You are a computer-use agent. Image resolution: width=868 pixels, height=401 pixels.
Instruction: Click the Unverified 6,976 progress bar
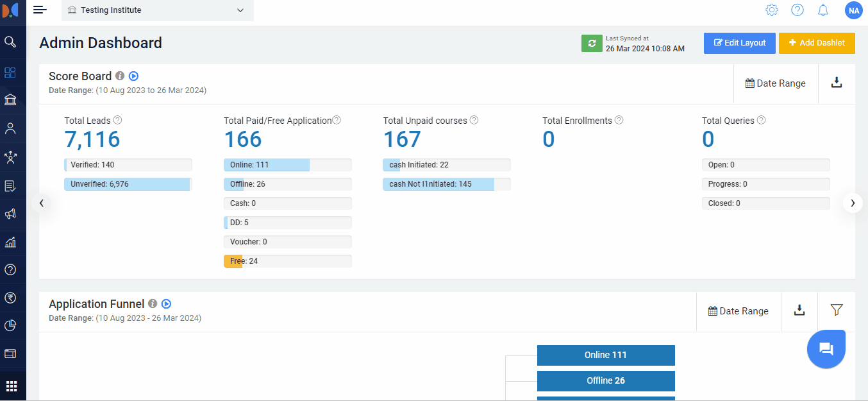tap(128, 184)
